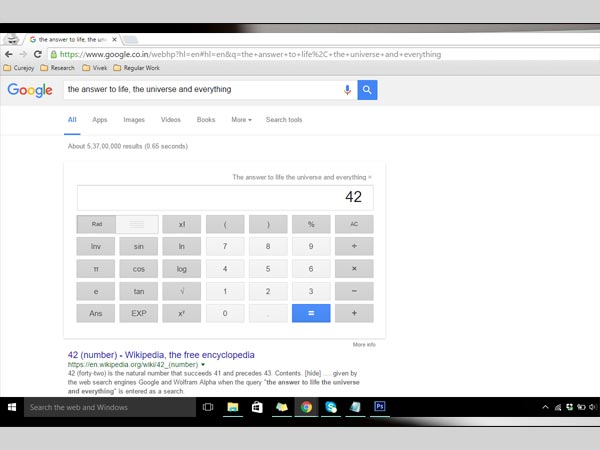Viewport: 600px width, 450px height.
Task: Open Task View in the taskbar
Action: coord(208,407)
